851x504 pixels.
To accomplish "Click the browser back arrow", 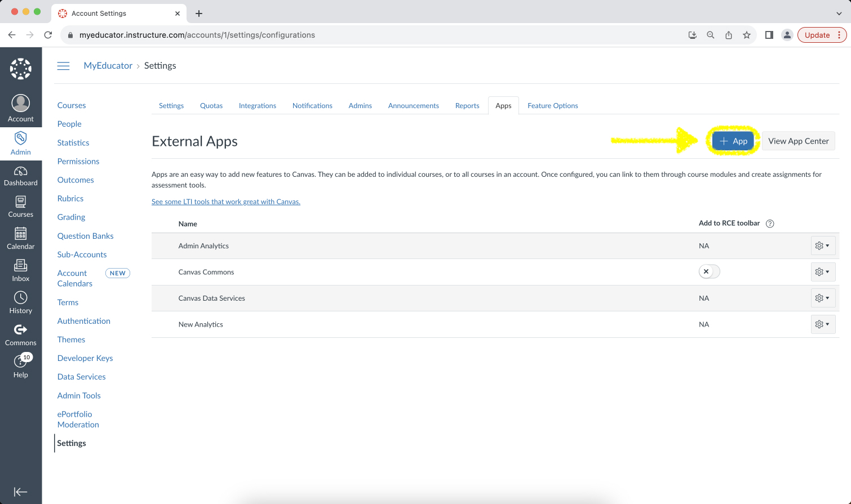I will pyautogui.click(x=12, y=35).
